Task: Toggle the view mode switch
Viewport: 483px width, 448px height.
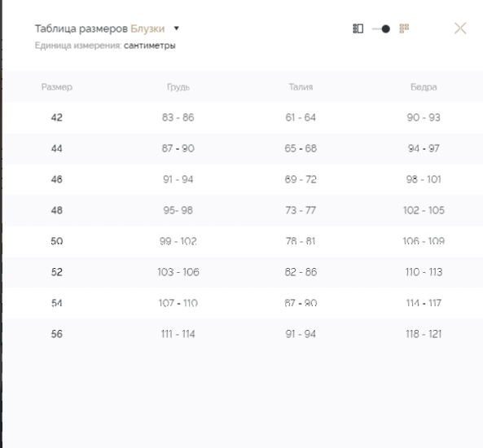Action: point(381,29)
